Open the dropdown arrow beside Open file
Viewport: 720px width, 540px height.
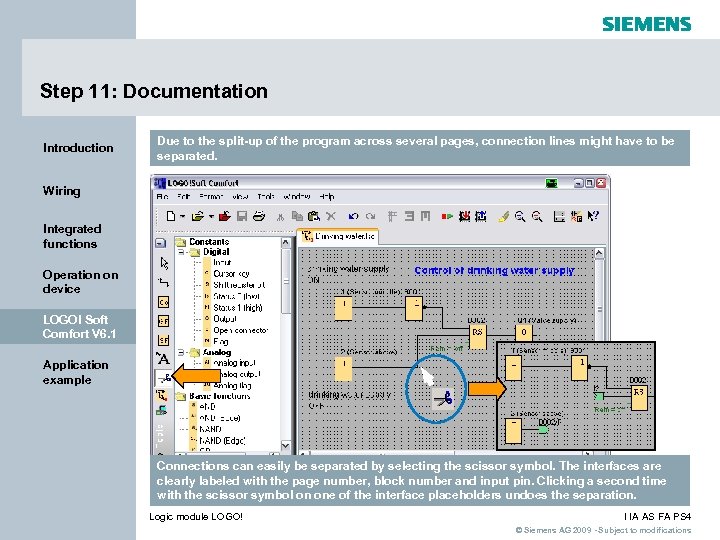(x=211, y=216)
